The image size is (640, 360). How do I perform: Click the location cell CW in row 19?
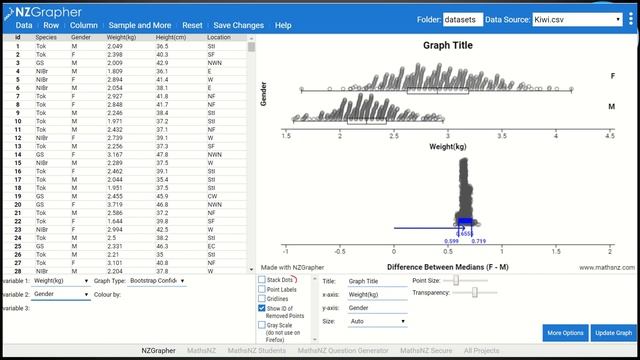212,196
